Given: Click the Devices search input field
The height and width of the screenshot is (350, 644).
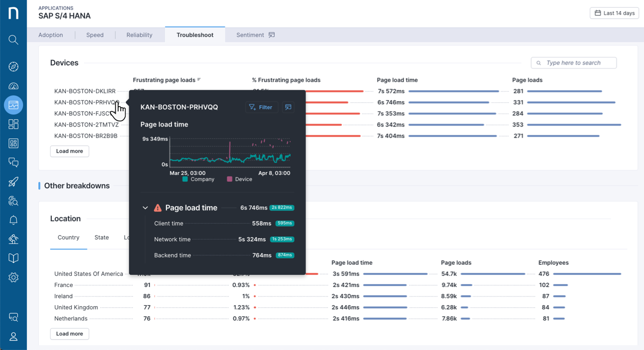Looking at the screenshot, I should point(574,62).
